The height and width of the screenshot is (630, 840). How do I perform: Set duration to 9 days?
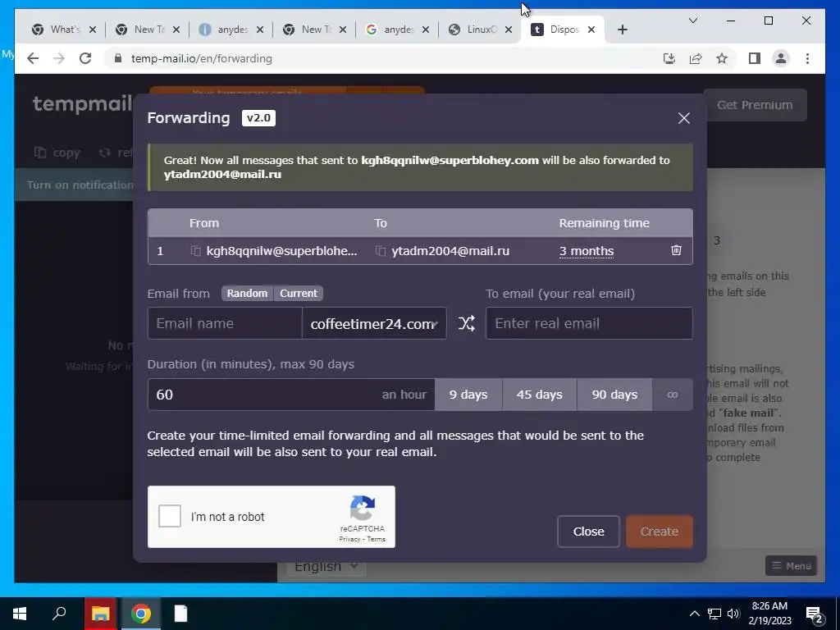click(x=468, y=395)
